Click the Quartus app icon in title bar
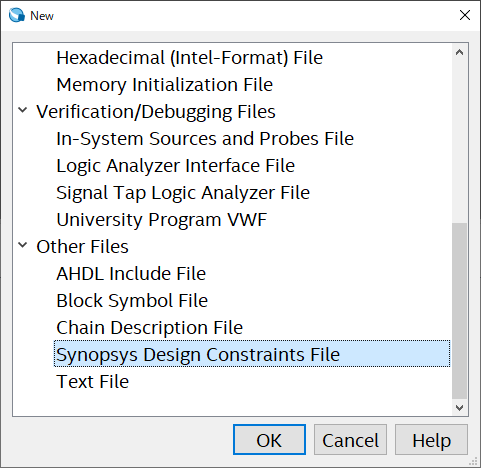 pyautogui.click(x=17, y=15)
